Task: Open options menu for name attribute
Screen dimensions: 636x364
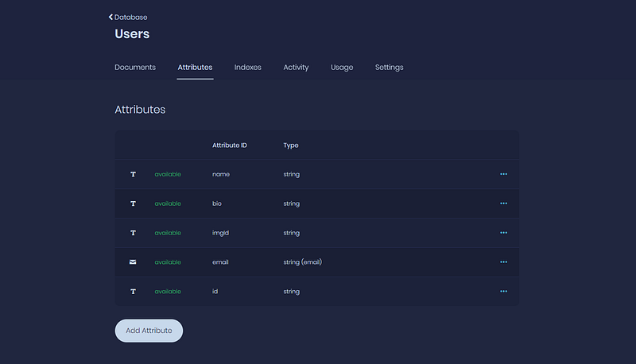Action: [x=503, y=174]
